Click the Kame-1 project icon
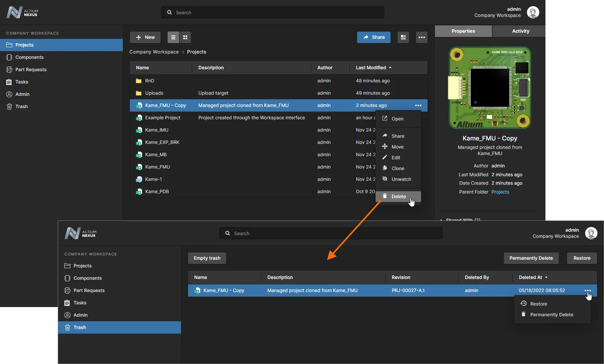The width and height of the screenshot is (604, 364). coord(139,179)
